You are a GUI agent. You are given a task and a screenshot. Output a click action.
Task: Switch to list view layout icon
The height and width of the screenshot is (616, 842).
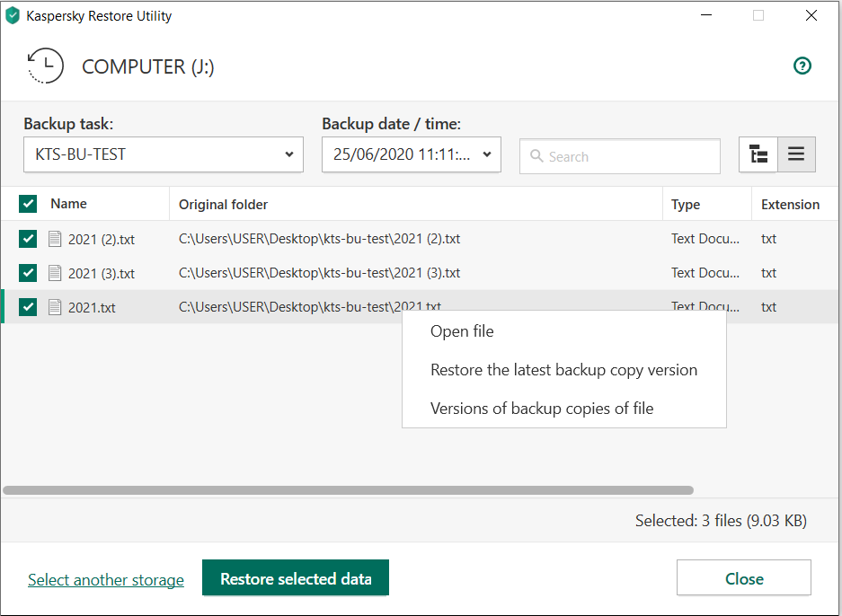coord(796,154)
